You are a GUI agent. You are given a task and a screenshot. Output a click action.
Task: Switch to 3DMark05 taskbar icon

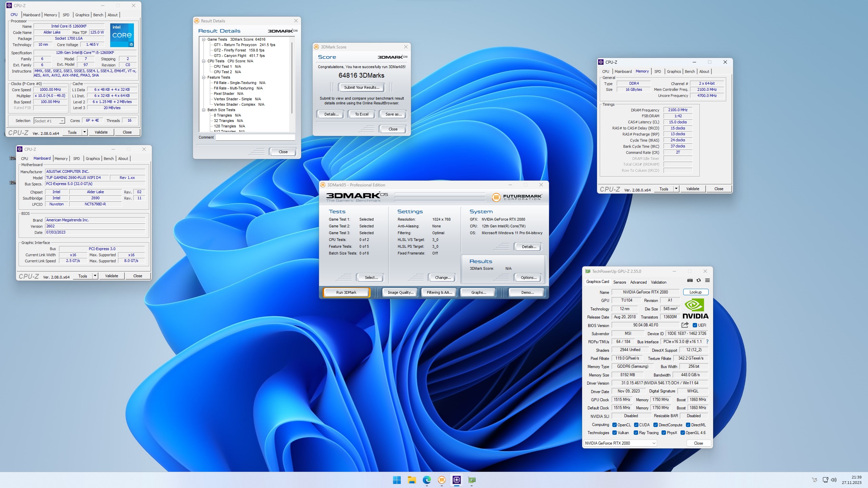[441, 480]
